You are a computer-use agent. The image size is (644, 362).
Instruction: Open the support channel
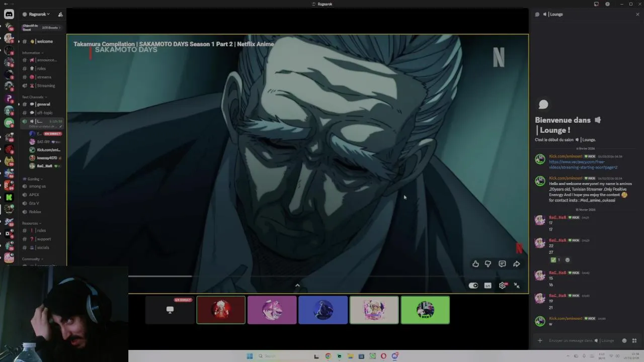(x=42, y=239)
